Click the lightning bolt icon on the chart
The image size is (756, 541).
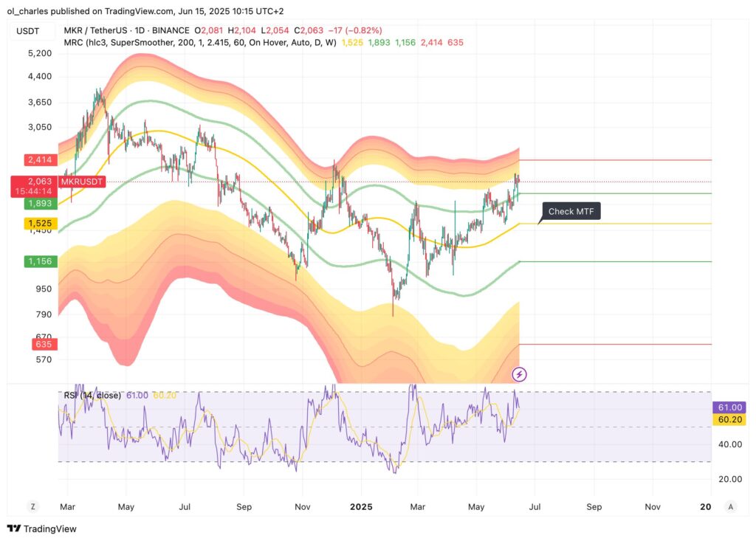click(x=520, y=375)
